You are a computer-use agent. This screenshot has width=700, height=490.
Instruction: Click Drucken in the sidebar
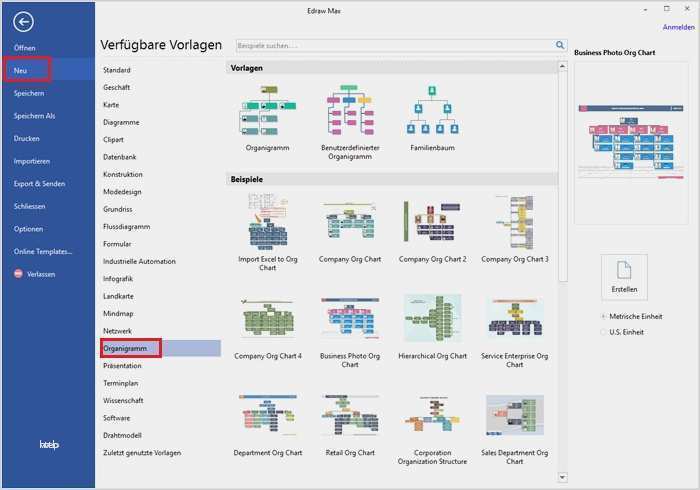26,138
